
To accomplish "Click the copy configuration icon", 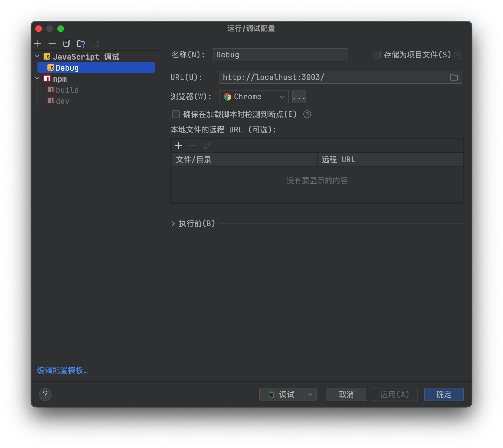I will pos(66,44).
